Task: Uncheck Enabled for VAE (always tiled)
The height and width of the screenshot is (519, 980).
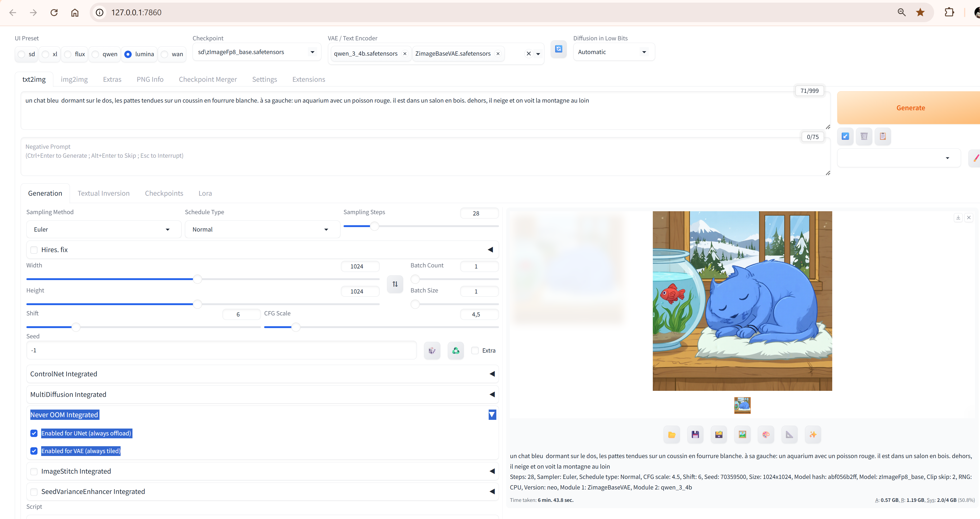Action: tap(34, 451)
